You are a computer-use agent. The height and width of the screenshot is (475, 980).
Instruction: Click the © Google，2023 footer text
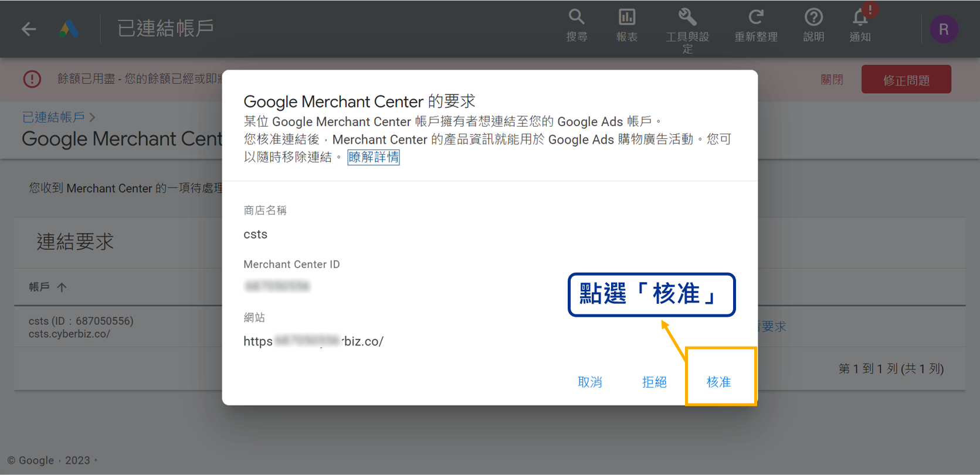pyautogui.click(x=52, y=460)
